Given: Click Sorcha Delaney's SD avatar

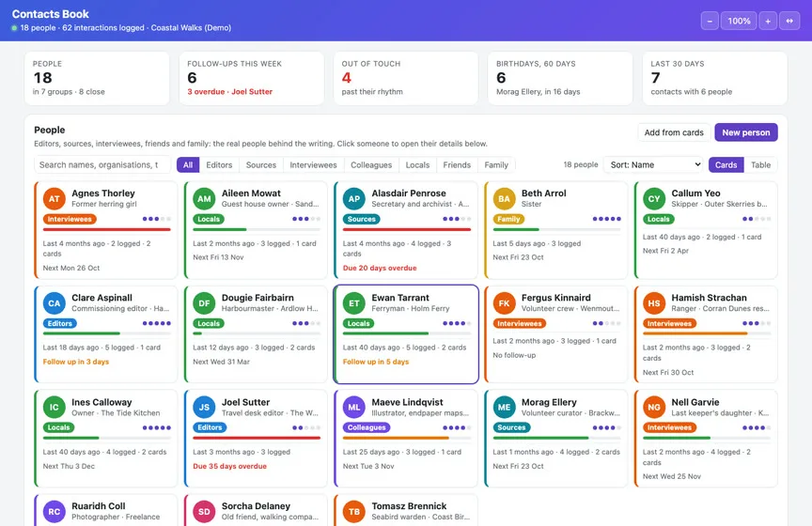Looking at the screenshot, I should pos(204,512).
